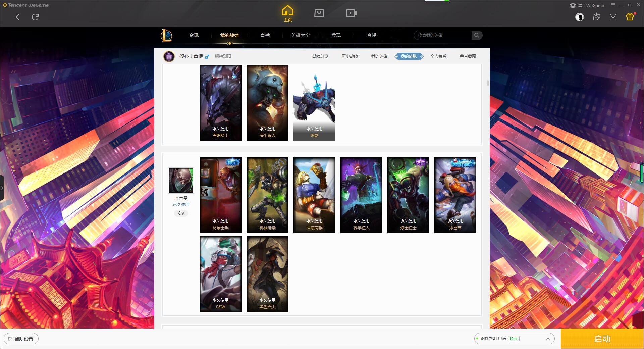Click the search magnifier icon

pos(477,35)
